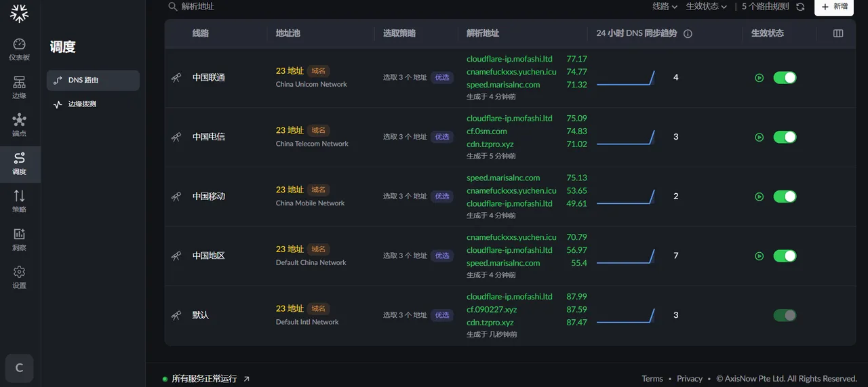Click the 域名 tag in the 中国移动 row
The height and width of the screenshot is (387, 868).
point(319,190)
